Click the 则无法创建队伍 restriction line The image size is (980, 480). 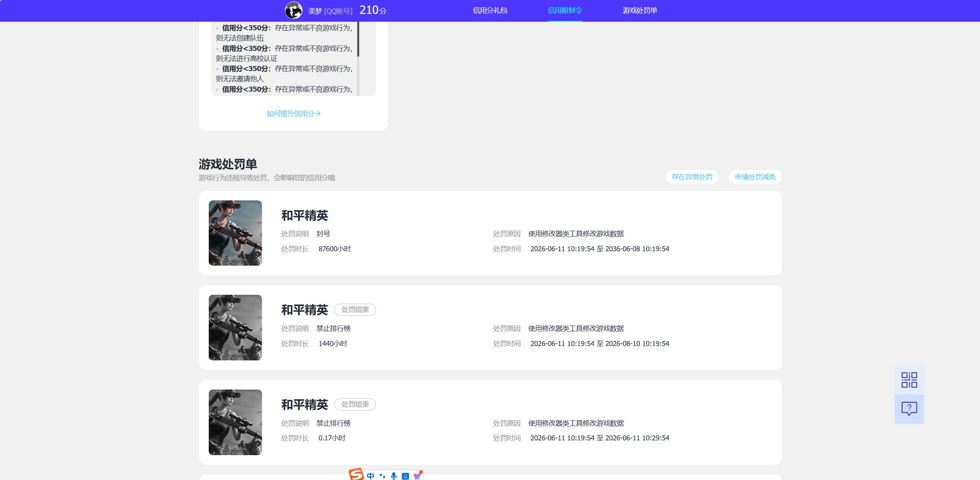240,38
